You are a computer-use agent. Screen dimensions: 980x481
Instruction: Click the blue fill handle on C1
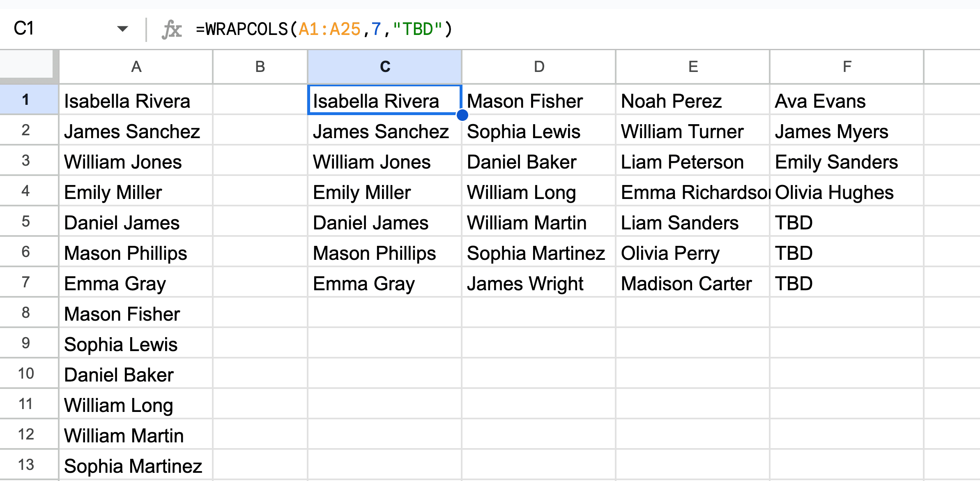coord(462,115)
